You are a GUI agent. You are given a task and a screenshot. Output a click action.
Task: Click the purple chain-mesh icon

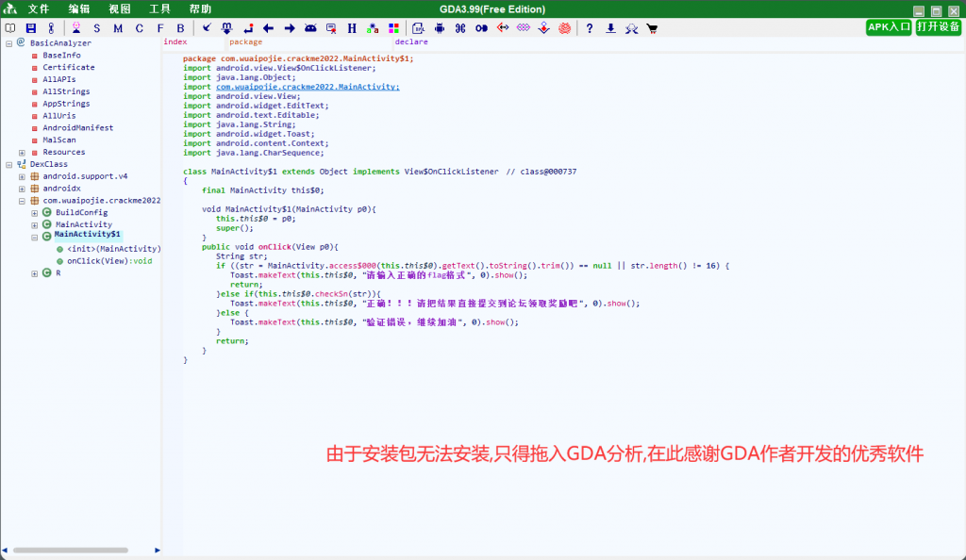click(523, 27)
